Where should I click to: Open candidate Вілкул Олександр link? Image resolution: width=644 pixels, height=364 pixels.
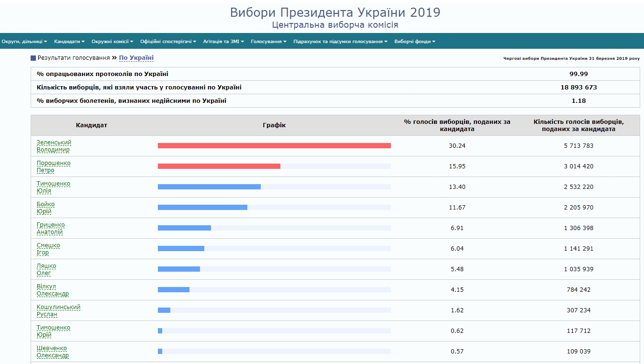(x=53, y=290)
